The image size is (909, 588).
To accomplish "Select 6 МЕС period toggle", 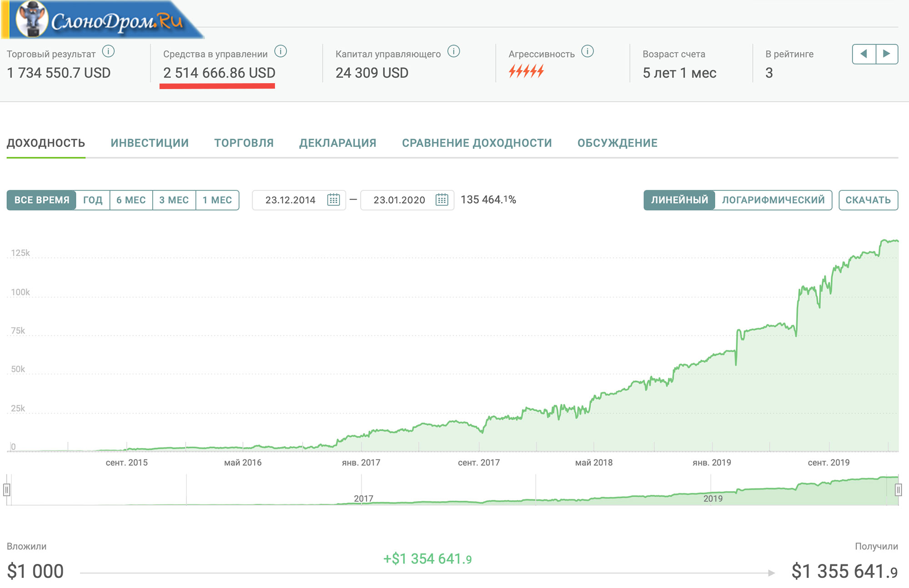I will (131, 200).
